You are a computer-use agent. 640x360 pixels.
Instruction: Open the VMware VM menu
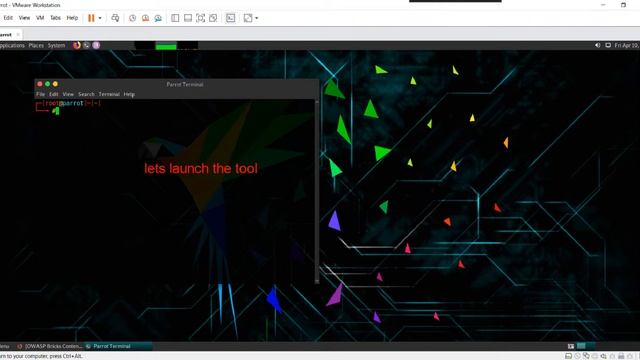coord(40,18)
